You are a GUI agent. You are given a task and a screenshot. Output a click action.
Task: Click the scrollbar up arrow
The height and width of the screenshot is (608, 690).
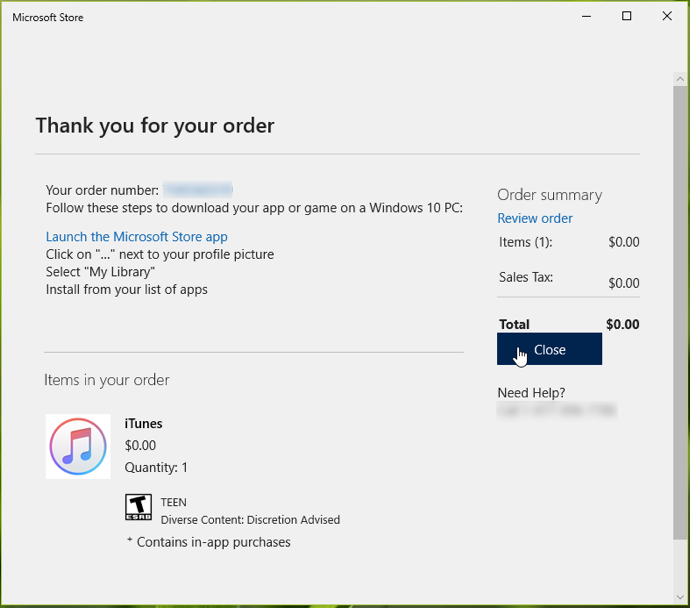click(x=680, y=79)
